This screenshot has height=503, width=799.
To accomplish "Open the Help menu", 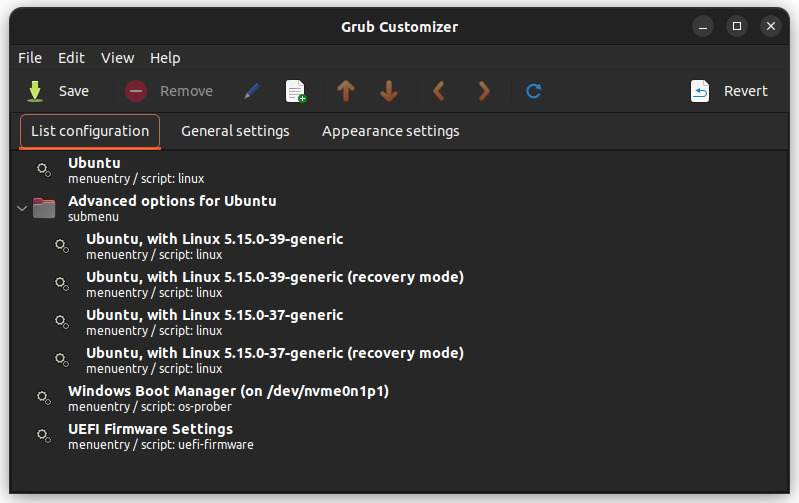I will (165, 58).
